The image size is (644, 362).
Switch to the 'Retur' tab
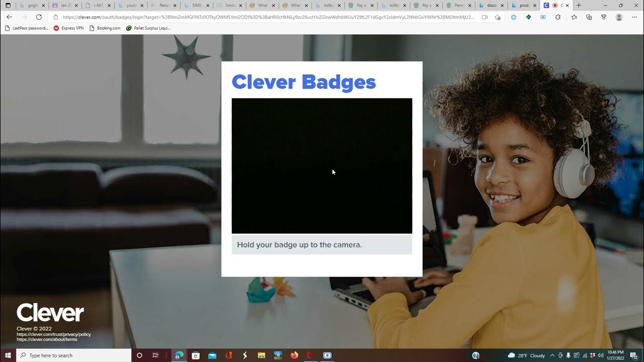(164, 6)
